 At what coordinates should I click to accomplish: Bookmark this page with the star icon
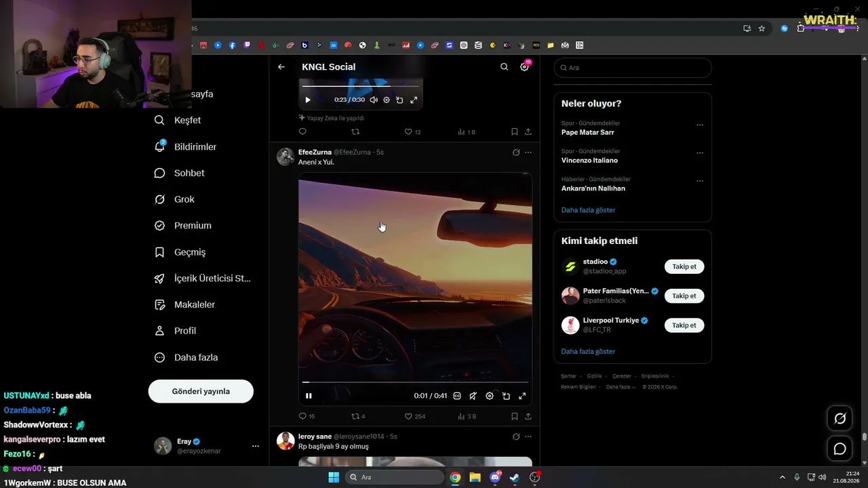click(x=762, y=28)
